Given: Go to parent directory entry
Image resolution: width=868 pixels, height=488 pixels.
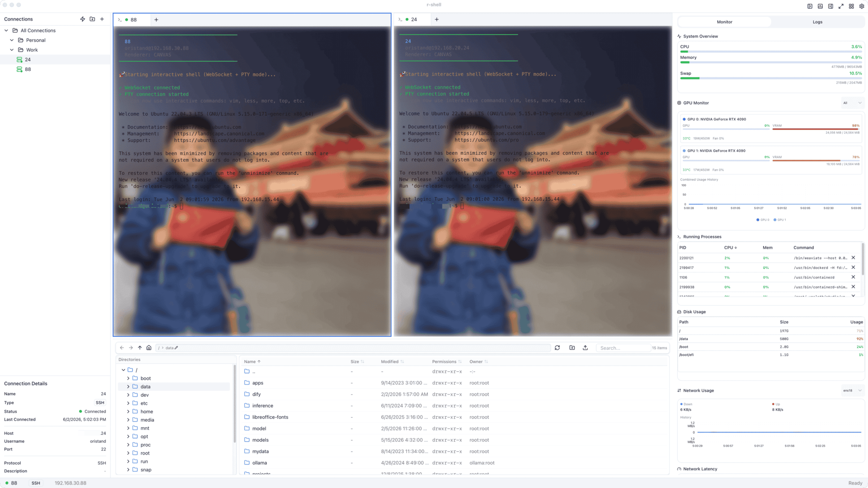Looking at the screenshot, I should pyautogui.click(x=454, y=372).
